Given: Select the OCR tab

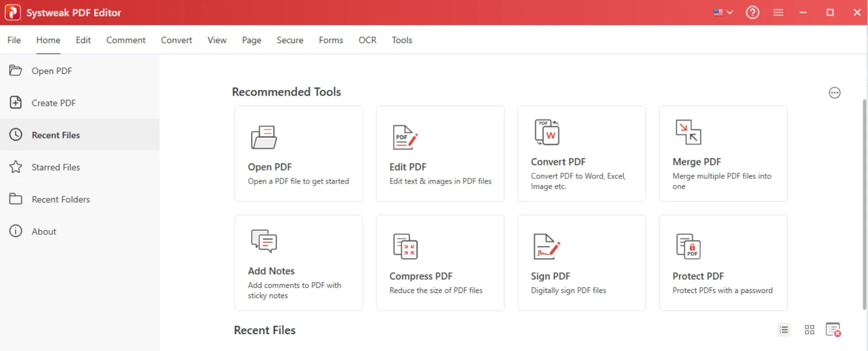Looking at the screenshot, I should 367,40.
